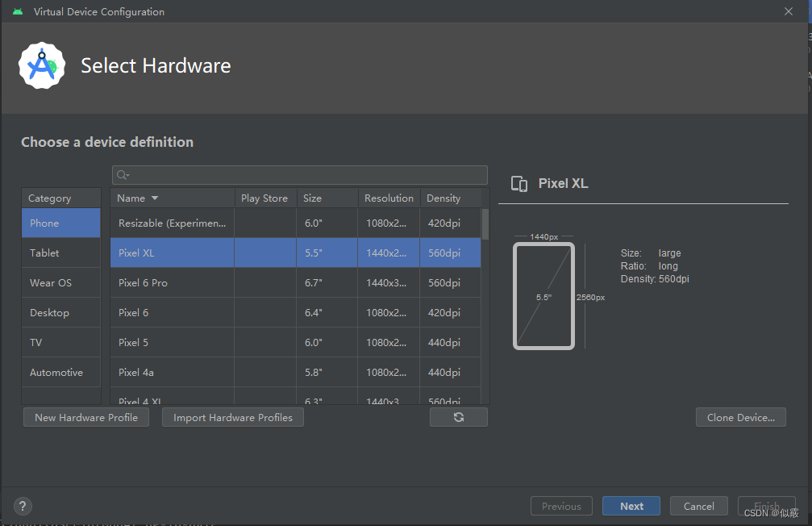
Task: Select the Automotive category
Action: (61, 372)
